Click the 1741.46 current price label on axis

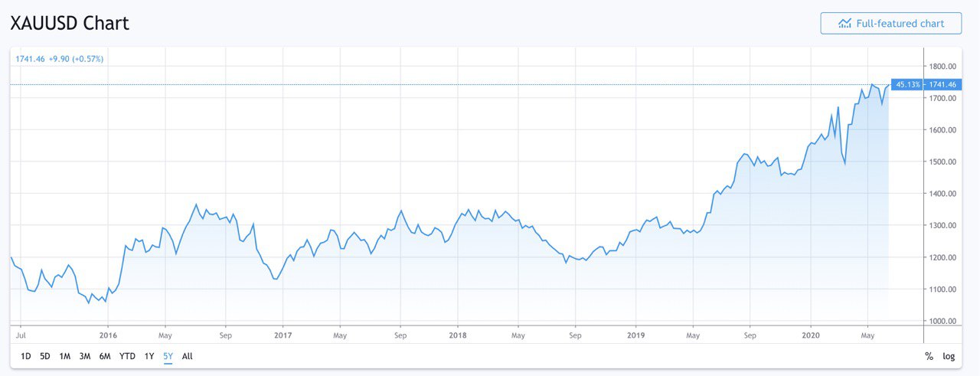941,84
